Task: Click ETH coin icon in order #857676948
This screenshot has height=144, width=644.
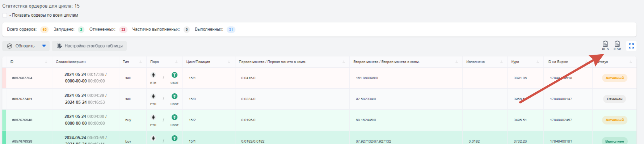Action: (153, 117)
